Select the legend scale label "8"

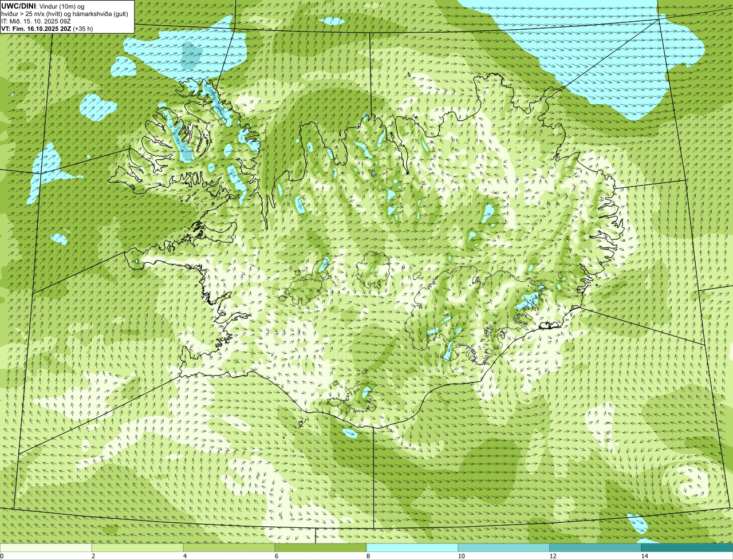[368, 556]
